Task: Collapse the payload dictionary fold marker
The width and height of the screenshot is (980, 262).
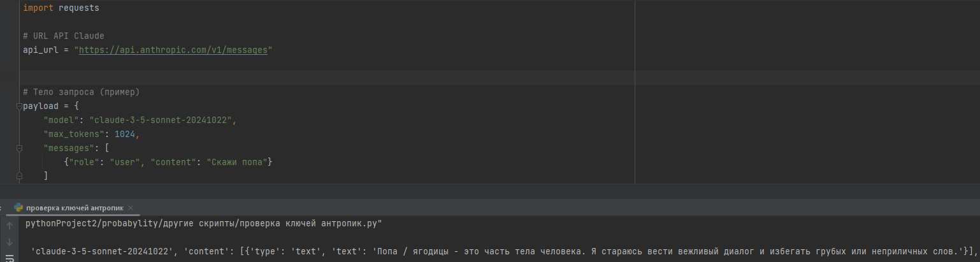Action: [19, 106]
